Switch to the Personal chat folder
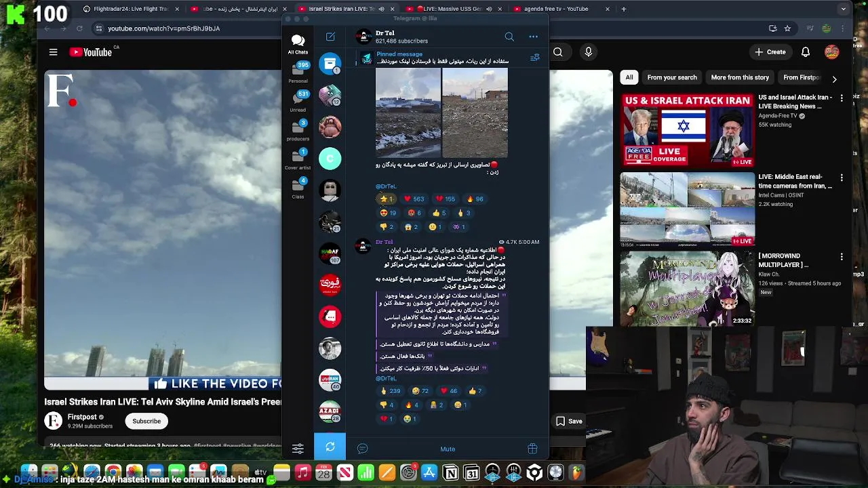The image size is (868, 488). point(298,73)
